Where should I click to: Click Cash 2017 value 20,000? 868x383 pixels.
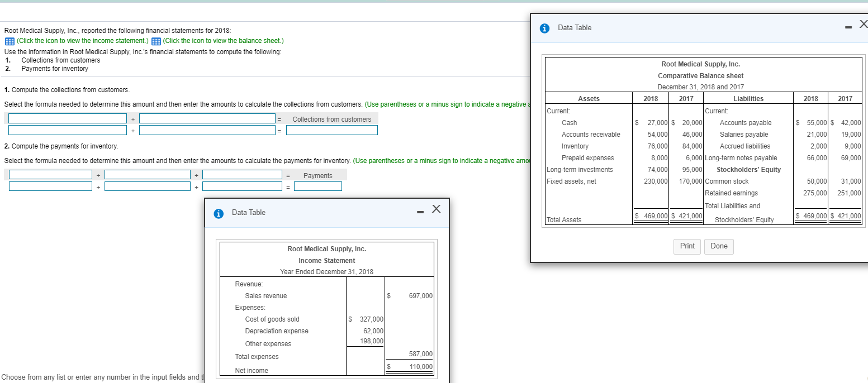(692, 123)
